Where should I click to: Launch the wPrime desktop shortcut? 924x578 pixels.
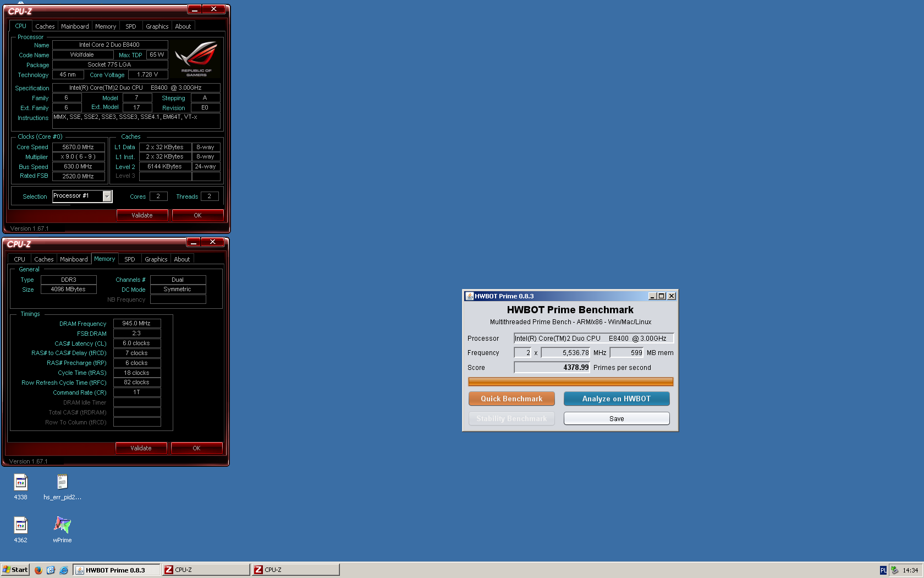point(62,525)
